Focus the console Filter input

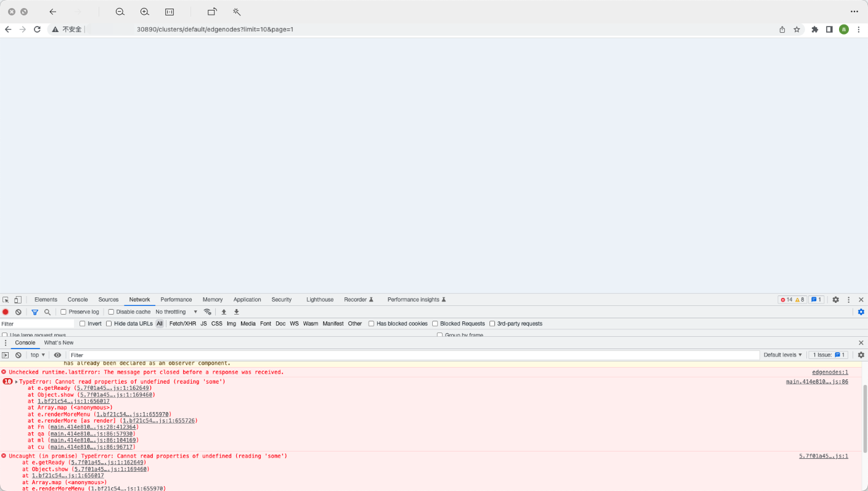(x=414, y=355)
